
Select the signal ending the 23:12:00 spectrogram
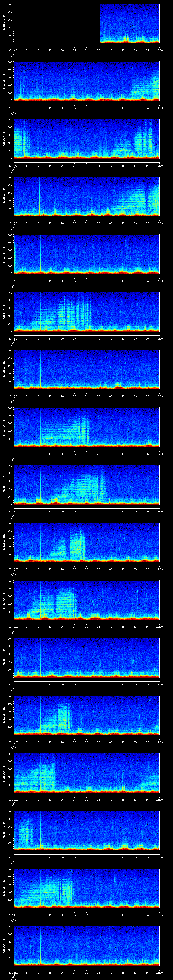pos(154,198)
